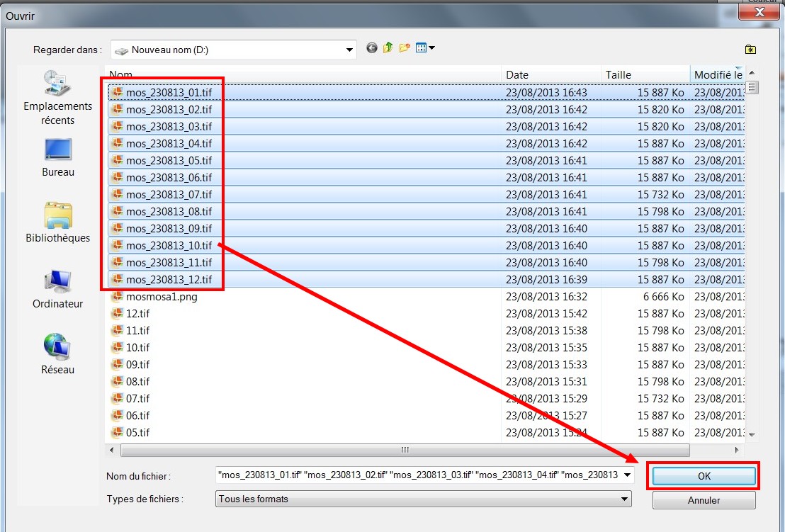The height and width of the screenshot is (532, 785).
Task: Select file mos_230813_11.tif
Action: pos(169,263)
